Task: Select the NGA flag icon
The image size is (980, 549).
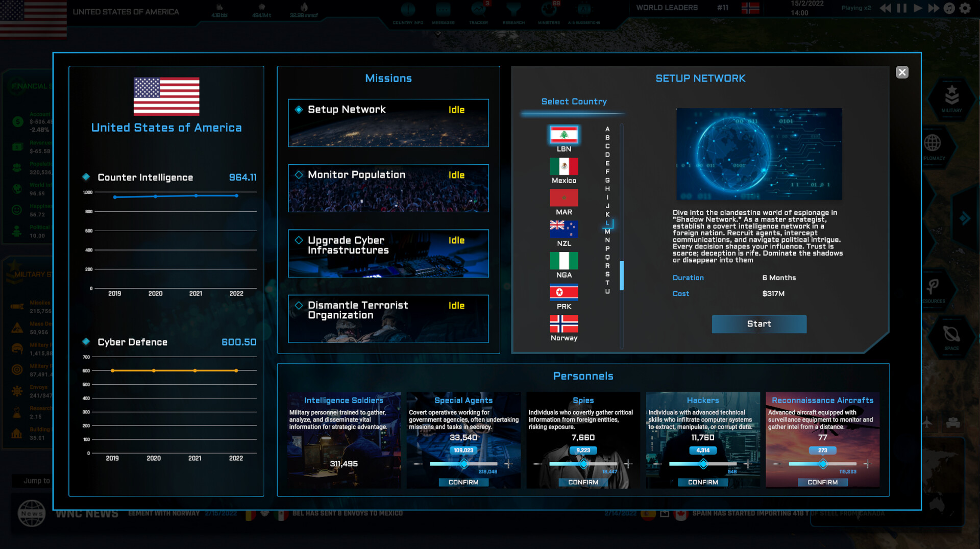Action: point(563,261)
